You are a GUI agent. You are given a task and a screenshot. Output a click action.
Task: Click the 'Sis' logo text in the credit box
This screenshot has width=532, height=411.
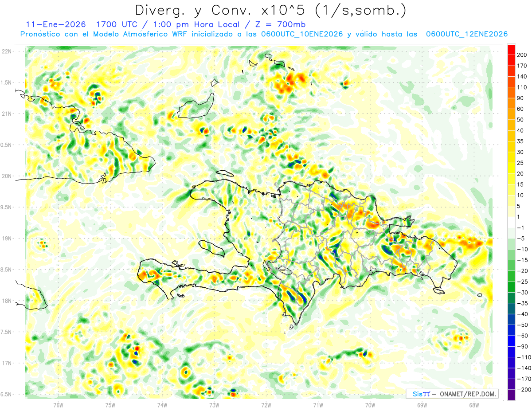point(418,394)
